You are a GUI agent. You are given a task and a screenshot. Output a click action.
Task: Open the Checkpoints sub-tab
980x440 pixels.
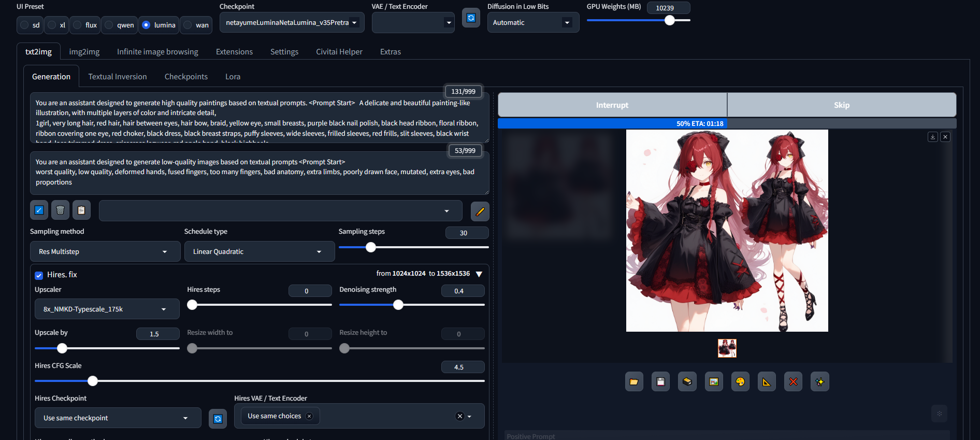point(186,77)
